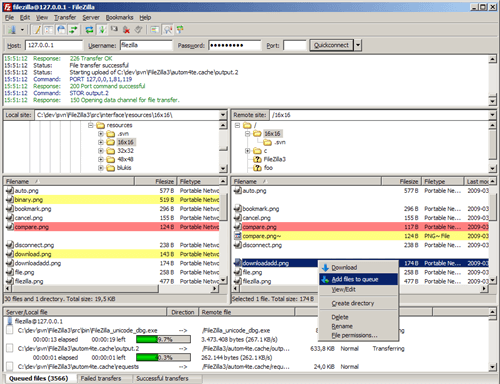Click the 0.3% transfer progress bar
Viewport: 500px width, 384px height.
[163, 358]
